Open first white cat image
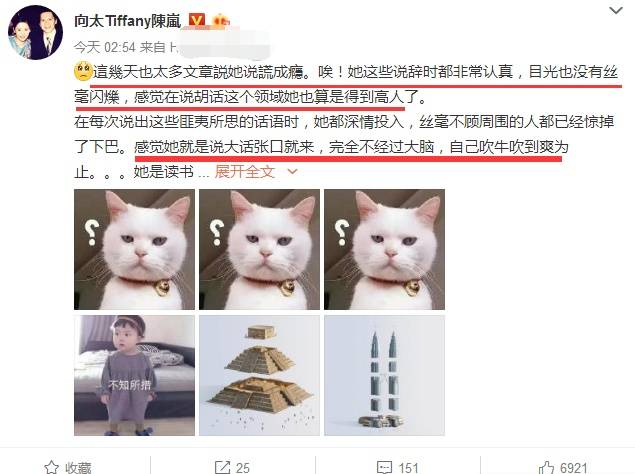This screenshot has width=635, height=474. 134,250
